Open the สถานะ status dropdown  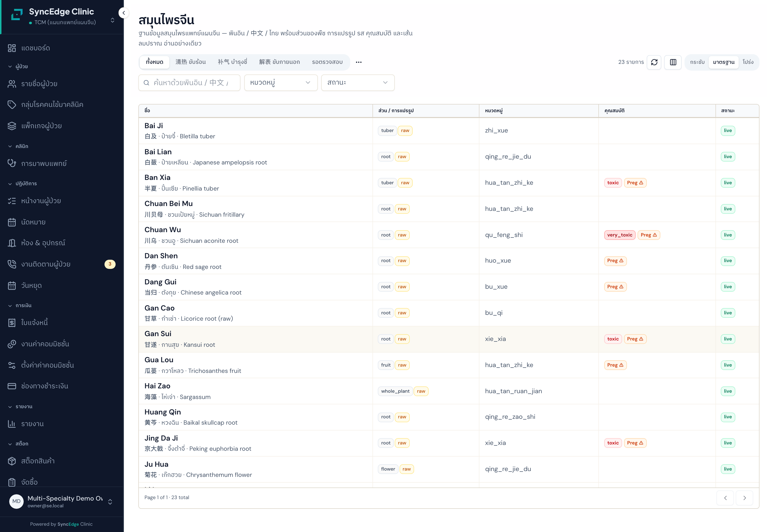[358, 83]
